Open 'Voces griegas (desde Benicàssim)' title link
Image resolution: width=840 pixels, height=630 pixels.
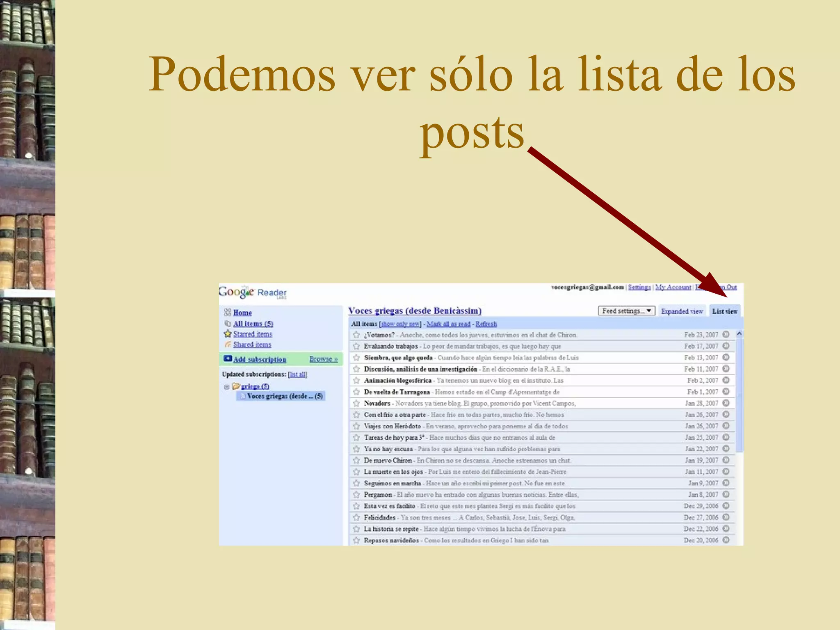[415, 310]
